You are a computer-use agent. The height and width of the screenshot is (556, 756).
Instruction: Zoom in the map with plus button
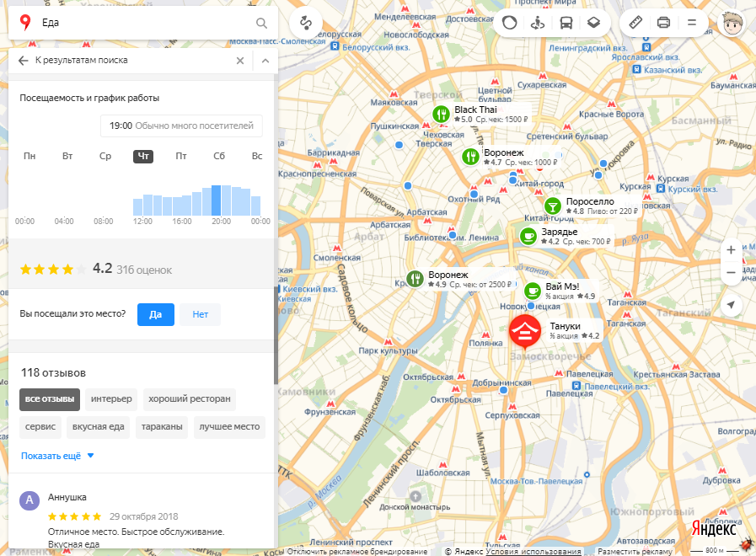pos(731,250)
